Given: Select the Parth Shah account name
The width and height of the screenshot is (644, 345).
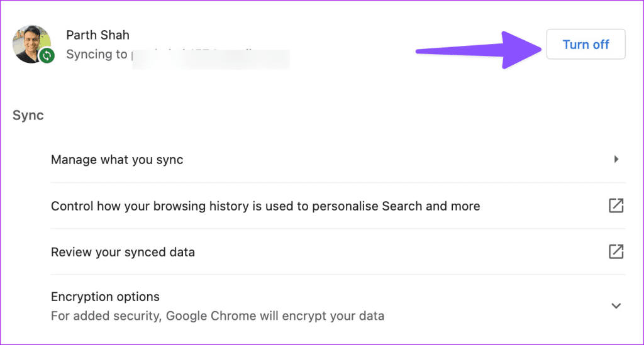Looking at the screenshot, I should pos(97,35).
